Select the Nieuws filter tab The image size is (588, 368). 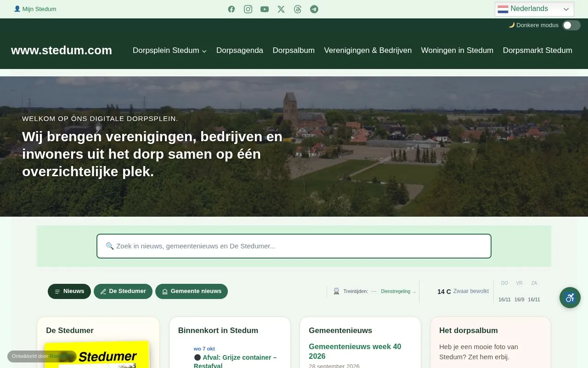(x=69, y=291)
